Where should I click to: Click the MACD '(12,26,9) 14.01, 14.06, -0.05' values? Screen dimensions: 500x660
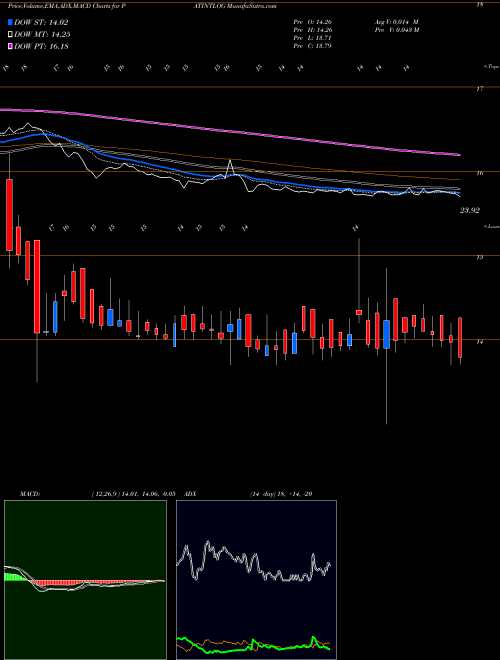pyautogui.click(x=133, y=494)
